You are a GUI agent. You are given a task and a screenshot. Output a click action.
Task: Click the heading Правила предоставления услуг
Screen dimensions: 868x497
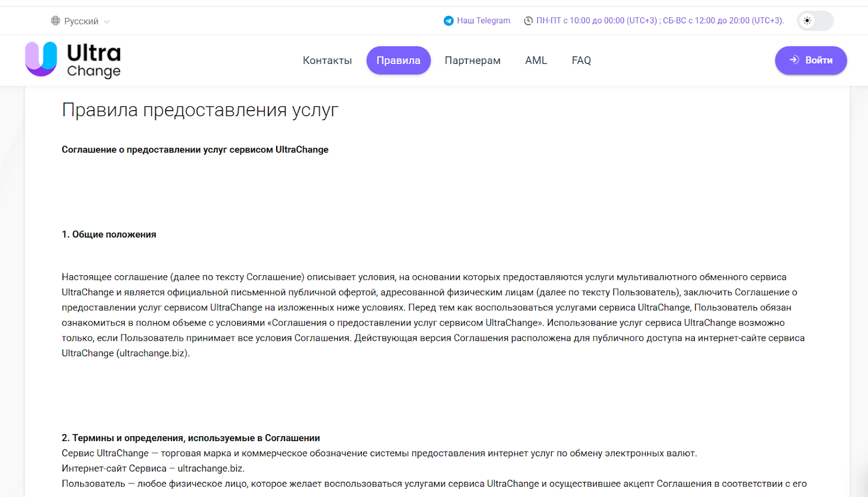200,110
